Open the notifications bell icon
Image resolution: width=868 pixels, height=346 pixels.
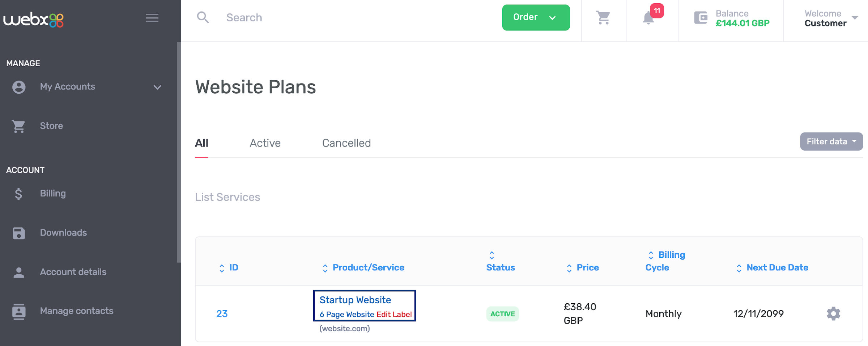click(x=648, y=18)
